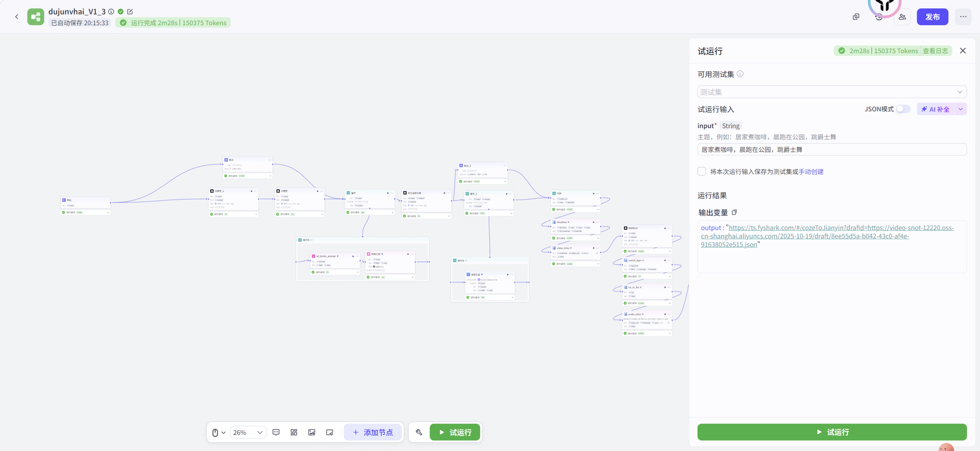Copy output variable with copy icon

(x=734, y=212)
